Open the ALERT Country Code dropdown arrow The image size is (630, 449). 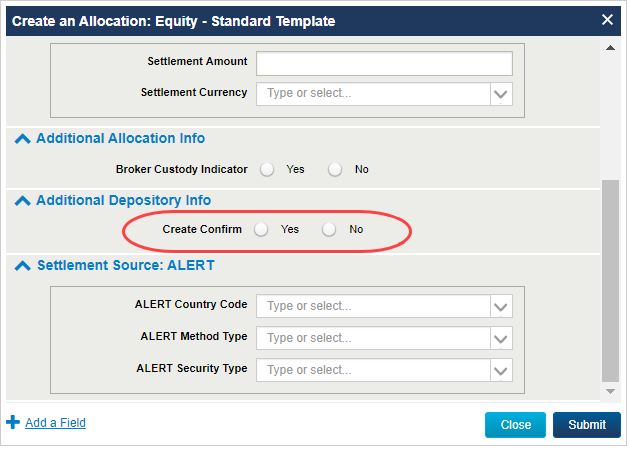pyautogui.click(x=501, y=306)
